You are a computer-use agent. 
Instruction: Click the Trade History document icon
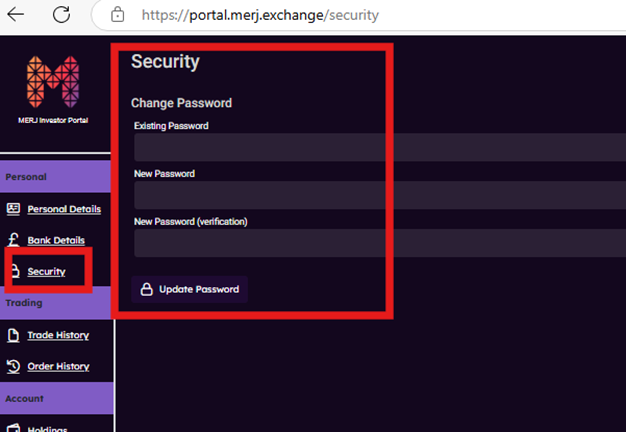pos(14,335)
